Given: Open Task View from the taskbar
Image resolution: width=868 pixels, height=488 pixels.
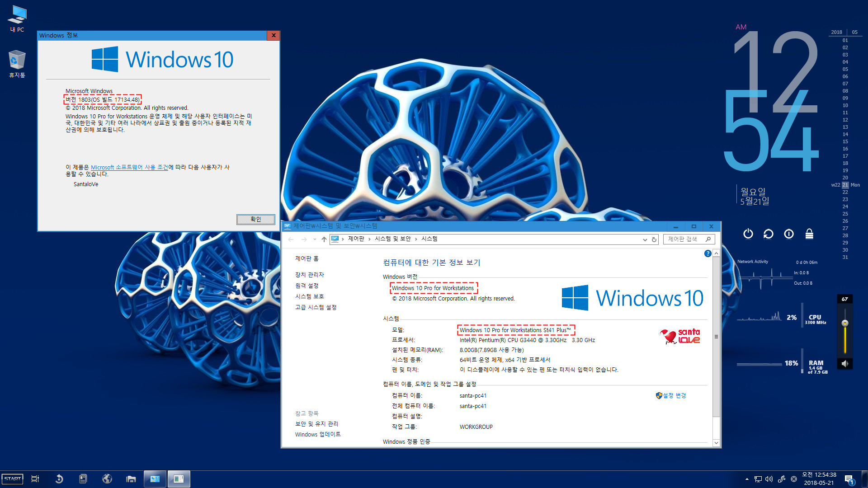Looking at the screenshot, I should pyautogui.click(x=35, y=479).
